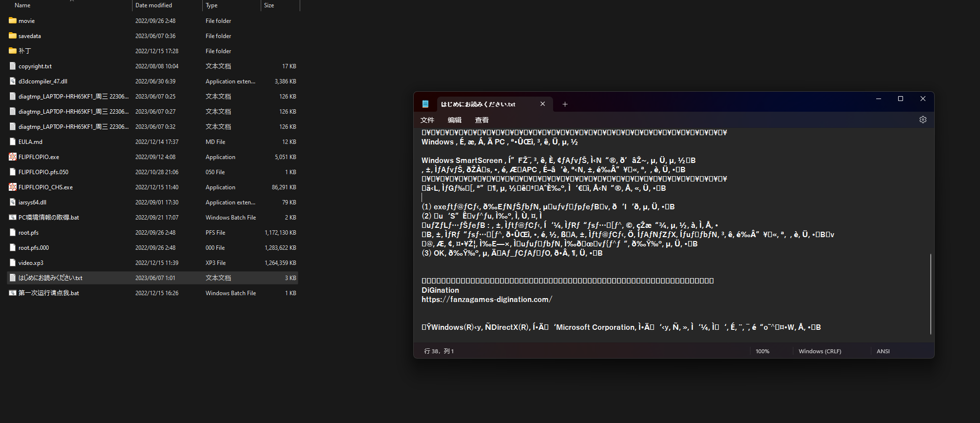Click the PC環境情報の取得.bat file icon
Viewport: 980px width, 423px height.
13,218
